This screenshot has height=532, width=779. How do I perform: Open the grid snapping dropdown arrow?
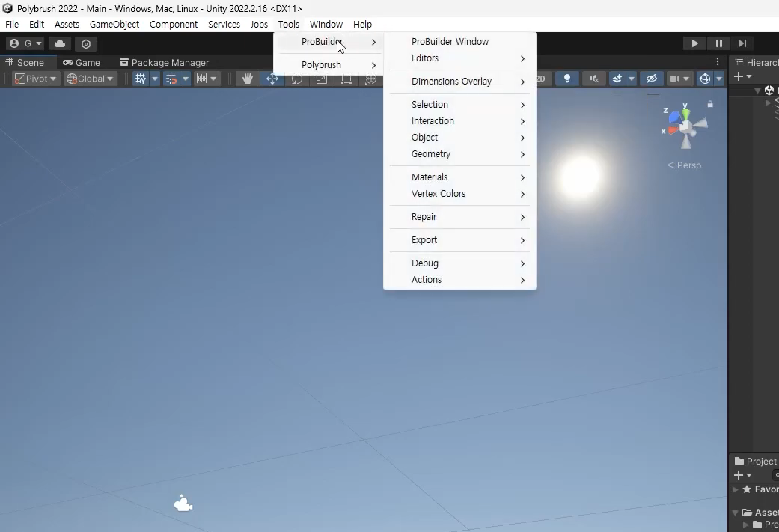(x=186, y=79)
